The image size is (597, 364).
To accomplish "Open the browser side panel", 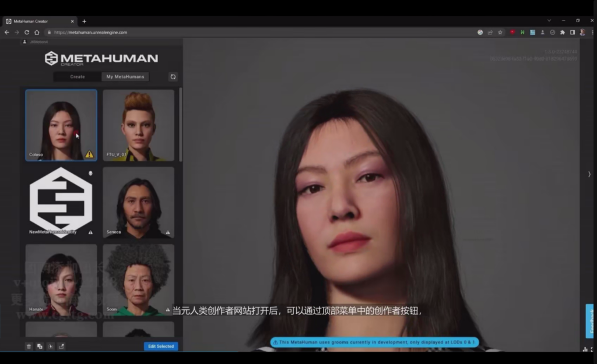I will pyautogui.click(x=573, y=33).
